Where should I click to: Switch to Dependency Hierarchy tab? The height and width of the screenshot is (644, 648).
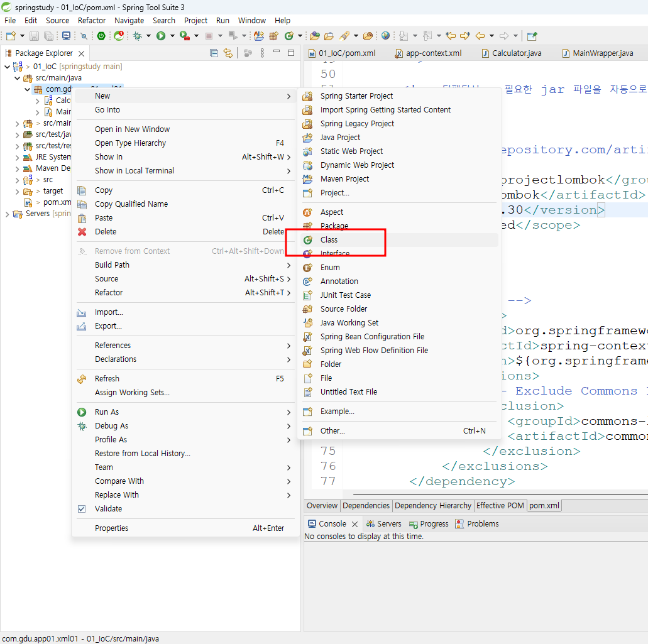click(x=432, y=506)
